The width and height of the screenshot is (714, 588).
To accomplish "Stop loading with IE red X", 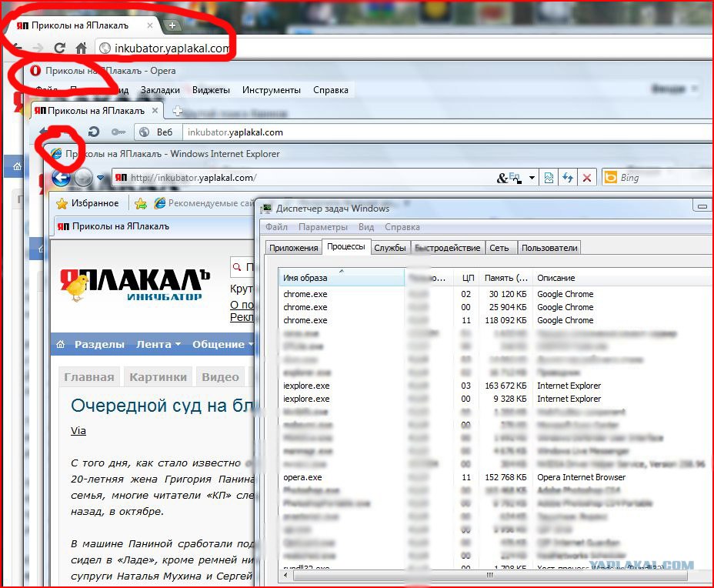I will tap(587, 178).
